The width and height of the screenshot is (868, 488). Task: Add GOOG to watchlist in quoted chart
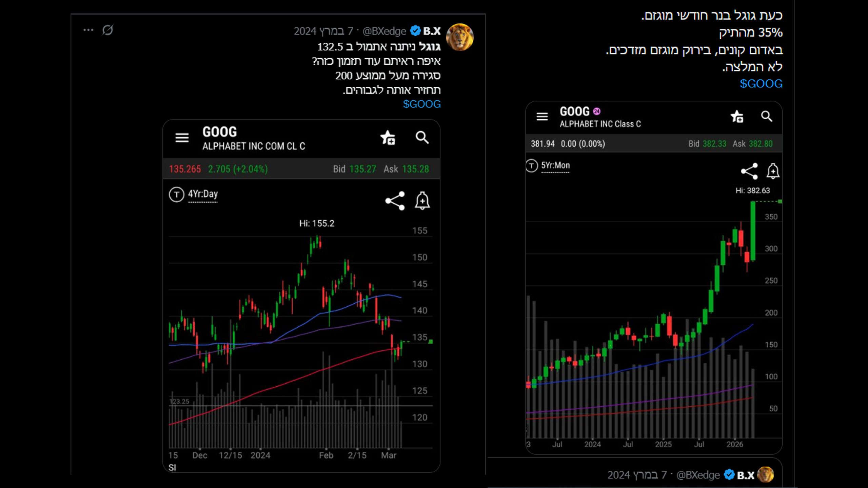tap(388, 138)
